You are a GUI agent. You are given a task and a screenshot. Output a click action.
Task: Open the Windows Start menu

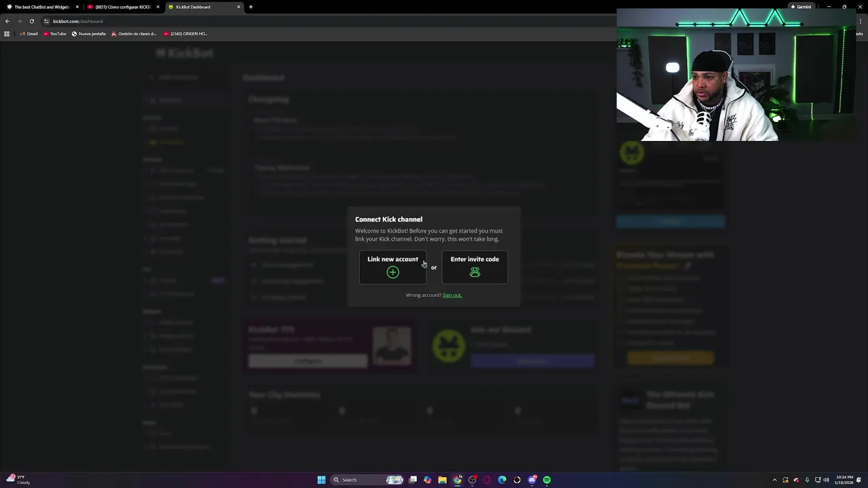[321, 480]
